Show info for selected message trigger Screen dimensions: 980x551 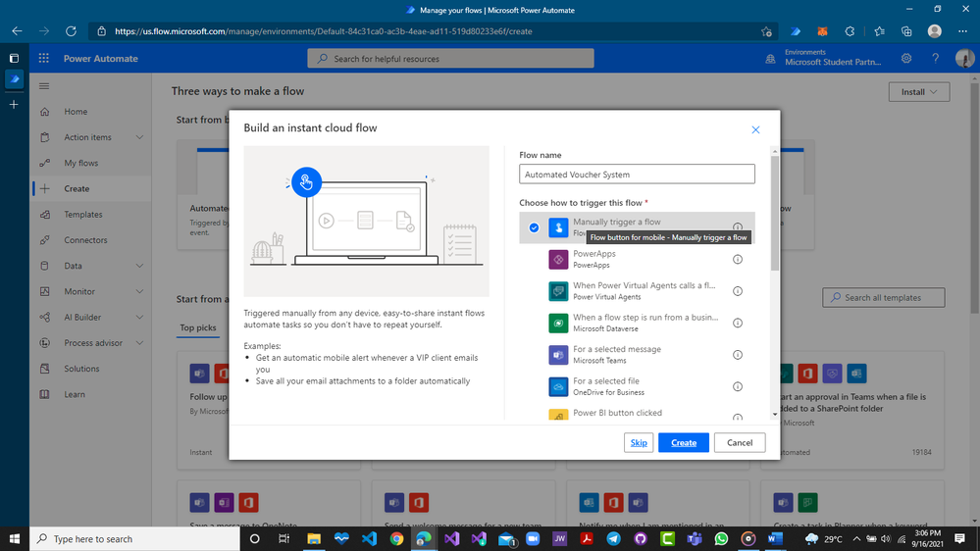coord(738,355)
